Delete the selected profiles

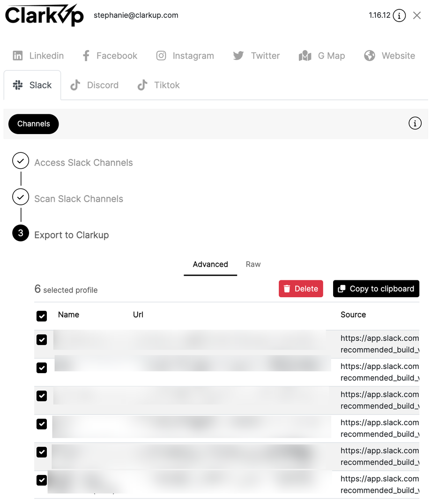pyautogui.click(x=301, y=289)
